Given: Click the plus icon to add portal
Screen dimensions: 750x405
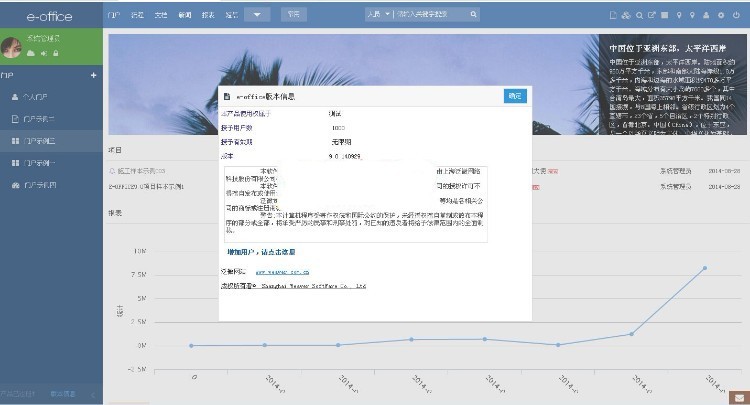Looking at the screenshot, I should click(x=94, y=75).
